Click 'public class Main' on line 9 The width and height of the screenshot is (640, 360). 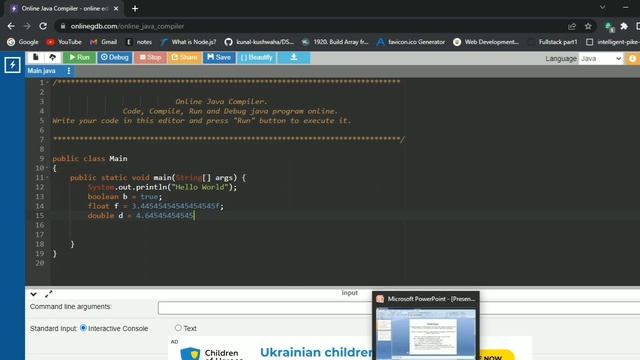[90, 159]
